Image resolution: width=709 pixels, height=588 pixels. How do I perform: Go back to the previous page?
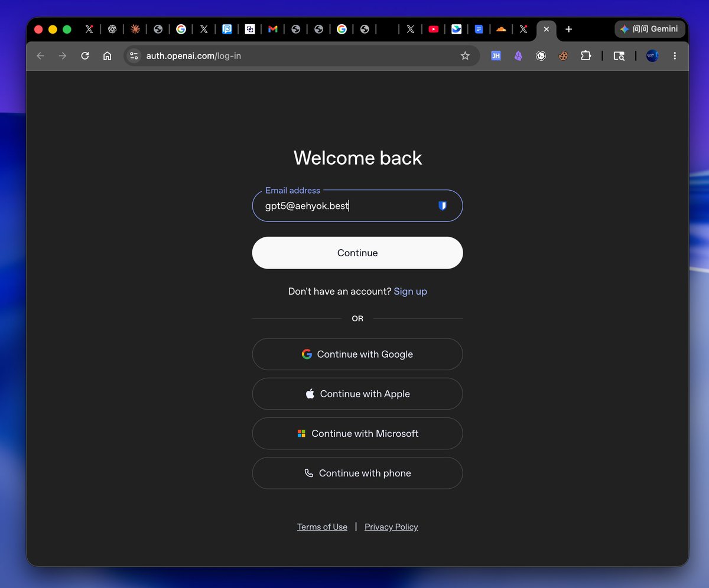40,56
